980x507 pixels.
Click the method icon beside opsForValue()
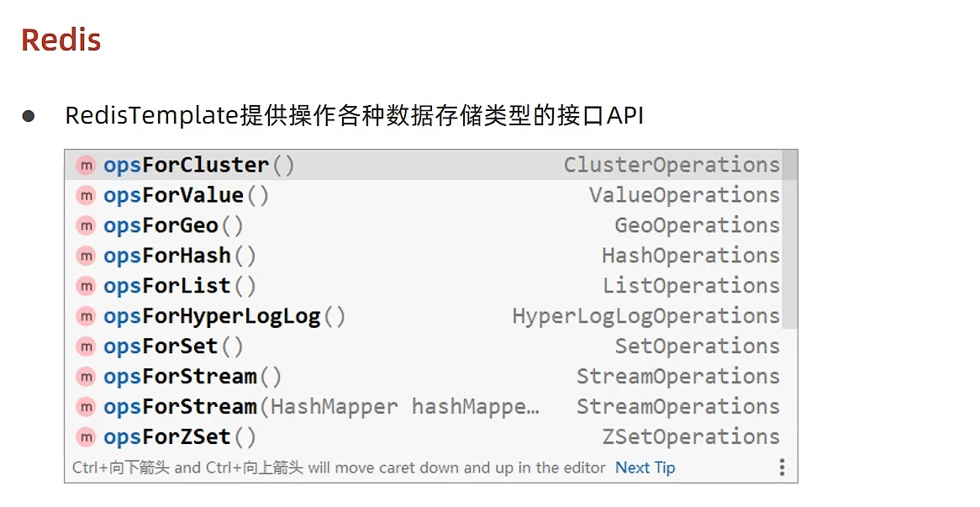click(x=86, y=195)
